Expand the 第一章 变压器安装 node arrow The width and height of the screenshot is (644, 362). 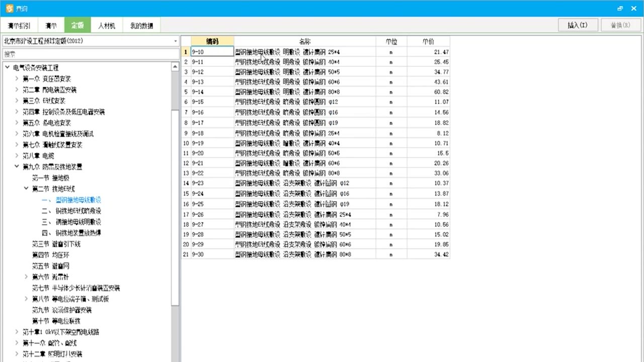[17, 78]
